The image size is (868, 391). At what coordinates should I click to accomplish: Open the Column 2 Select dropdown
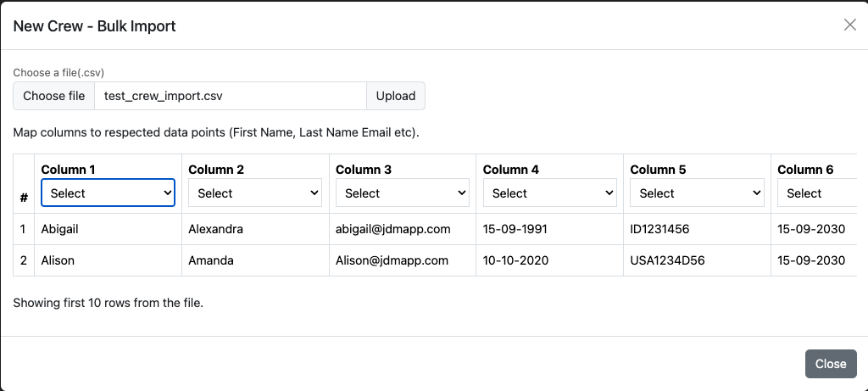pos(255,193)
